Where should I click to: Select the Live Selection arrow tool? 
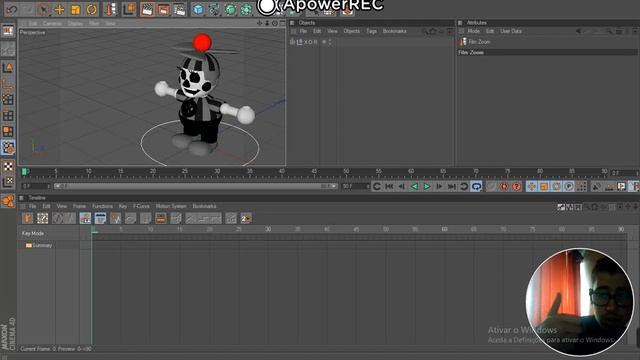[43, 9]
